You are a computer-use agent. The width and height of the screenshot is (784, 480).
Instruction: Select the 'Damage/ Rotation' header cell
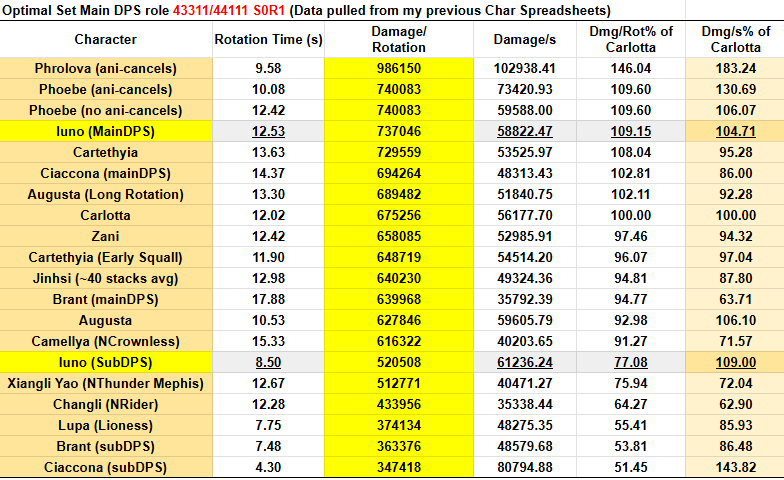[x=399, y=40]
